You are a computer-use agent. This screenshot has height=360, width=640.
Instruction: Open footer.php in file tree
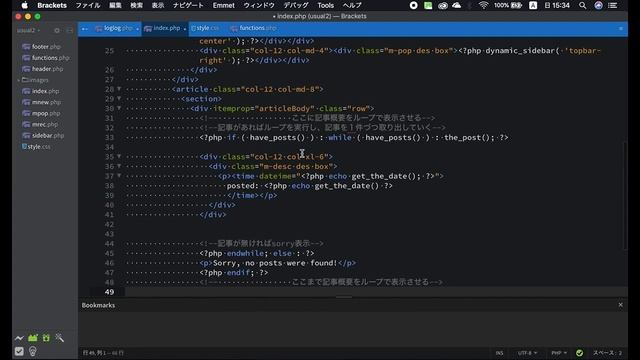(41, 47)
